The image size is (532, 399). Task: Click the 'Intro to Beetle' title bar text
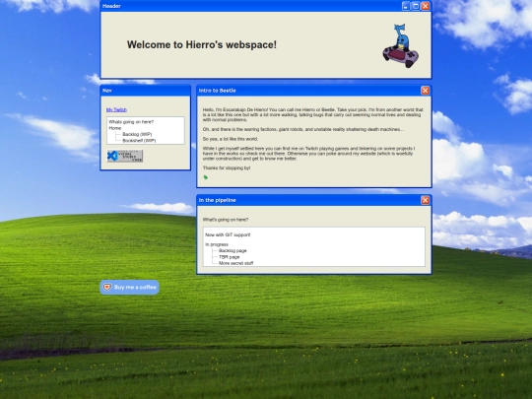click(x=217, y=91)
